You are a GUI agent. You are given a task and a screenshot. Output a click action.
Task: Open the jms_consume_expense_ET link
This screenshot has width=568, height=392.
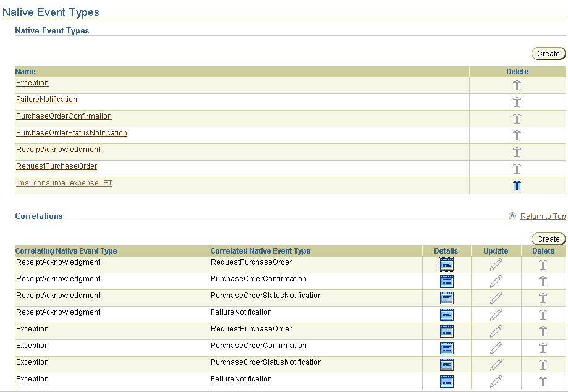[64, 182]
